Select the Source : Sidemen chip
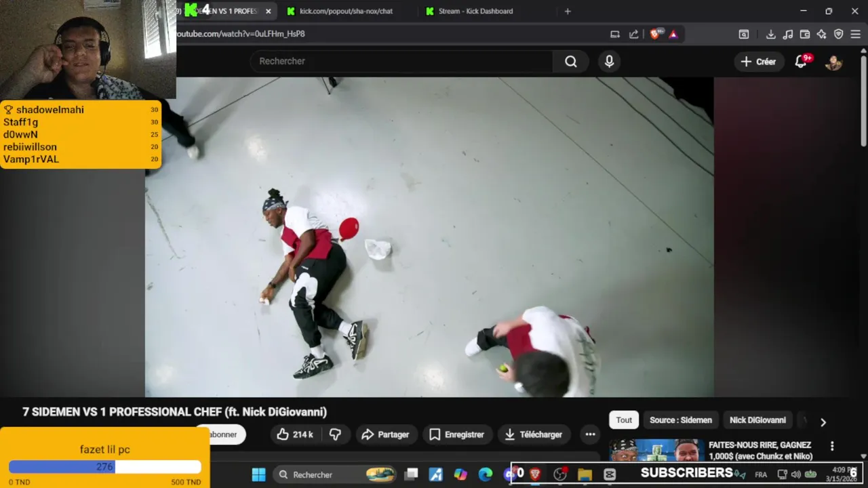 pos(681,420)
